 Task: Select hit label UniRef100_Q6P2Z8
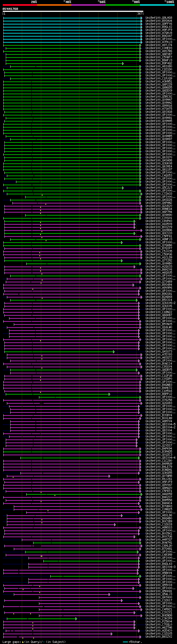(x=159, y=85)
